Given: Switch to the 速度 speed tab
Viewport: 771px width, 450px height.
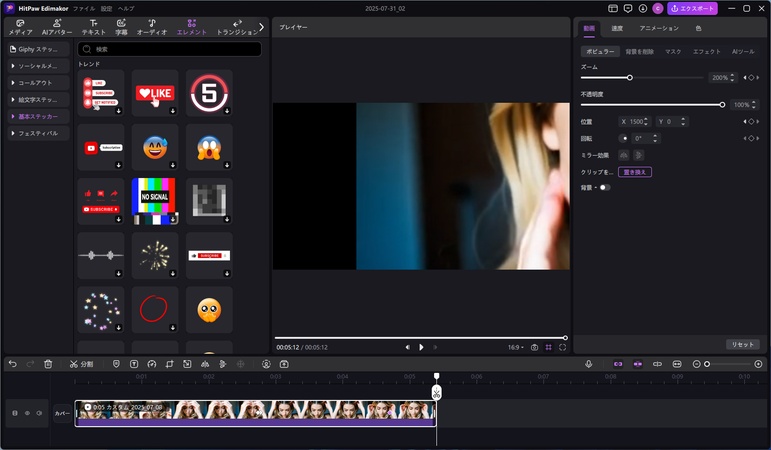Looking at the screenshot, I should (x=617, y=28).
